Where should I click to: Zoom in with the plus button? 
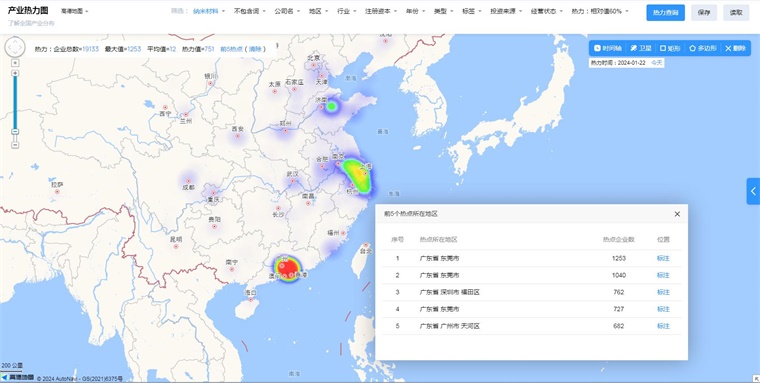pos(15,73)
